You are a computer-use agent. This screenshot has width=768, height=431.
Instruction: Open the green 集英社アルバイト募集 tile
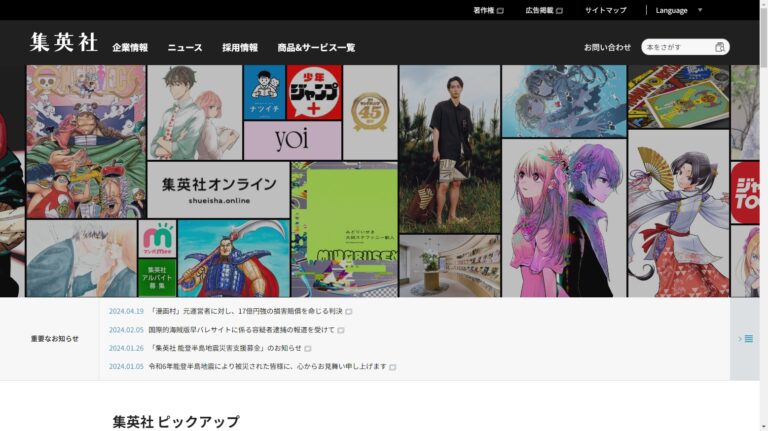click(157, 277)
